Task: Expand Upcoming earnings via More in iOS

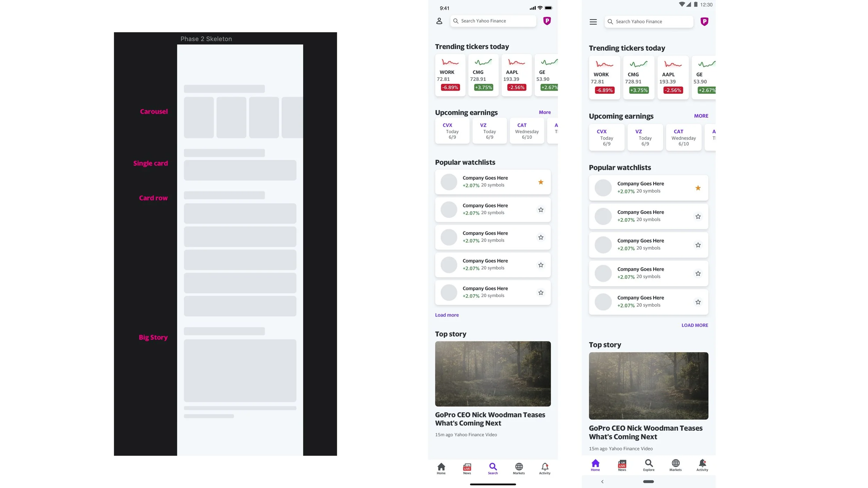Action: 544,112
